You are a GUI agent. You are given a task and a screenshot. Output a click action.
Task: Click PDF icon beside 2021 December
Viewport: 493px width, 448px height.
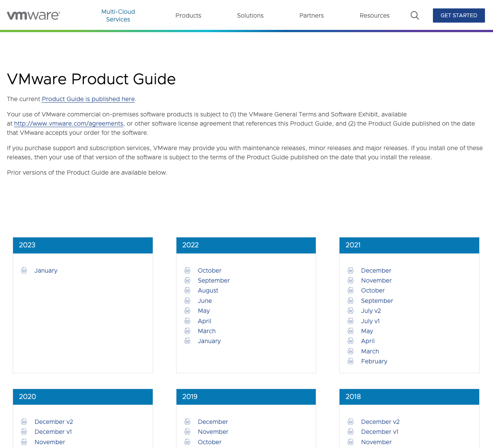[x=351, y=270]
